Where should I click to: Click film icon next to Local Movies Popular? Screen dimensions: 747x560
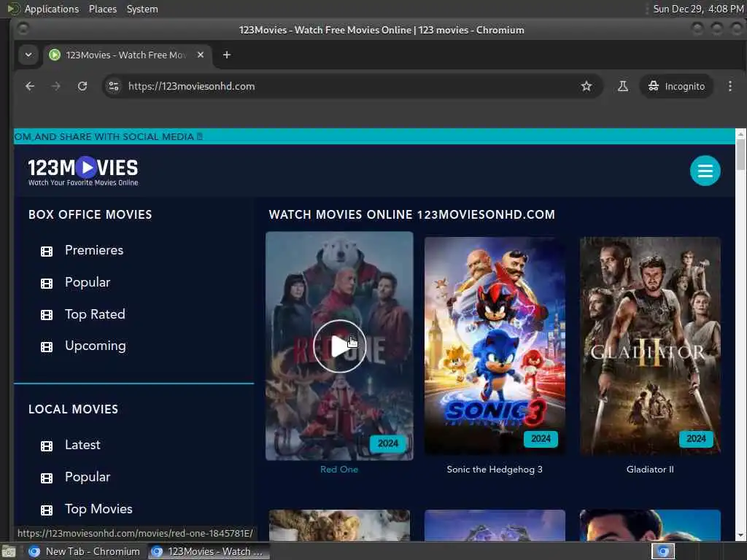coord(47,478)
